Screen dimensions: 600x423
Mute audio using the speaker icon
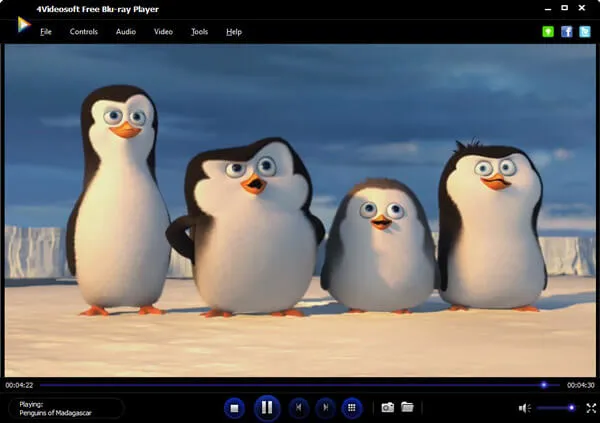[524, 408]
